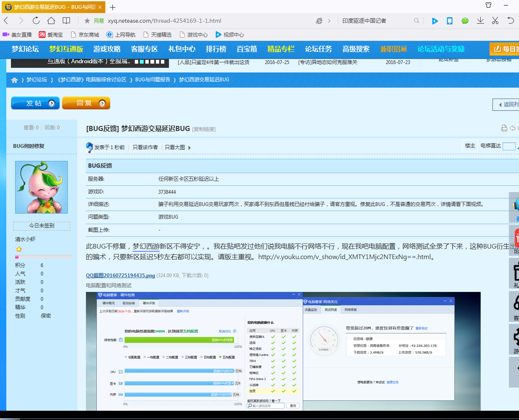Click the 每日签 orange button
Viewport: 519px width, 420px height.
(x=504, y=49)
